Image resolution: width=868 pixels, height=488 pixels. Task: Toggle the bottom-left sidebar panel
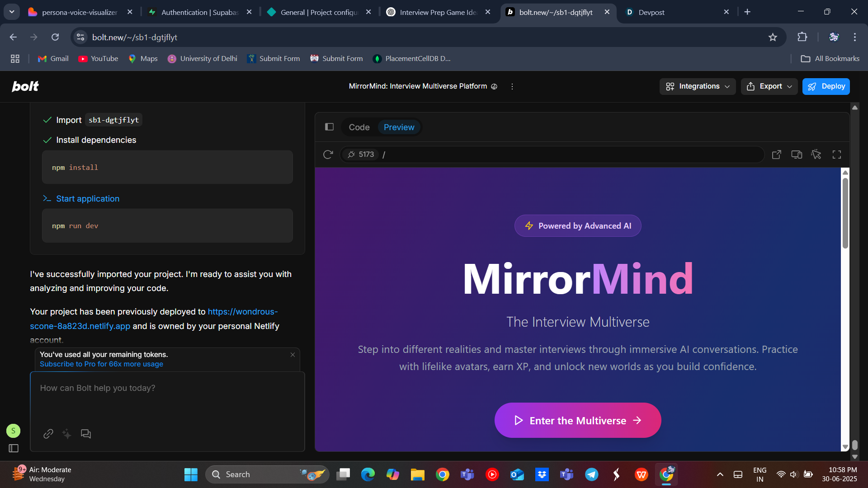pos(14,448)
